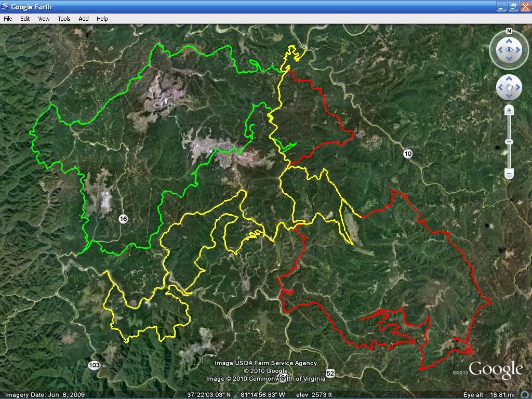Close the Google Earth window

(525, 7)
